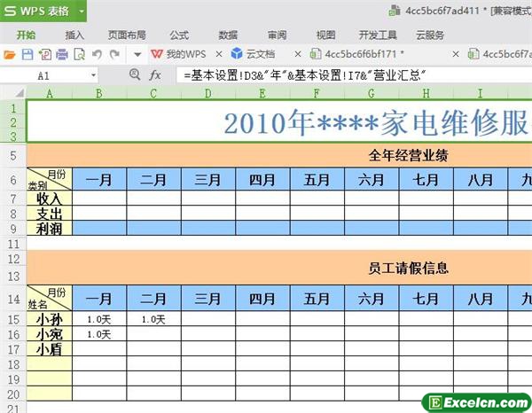
Task: Click inside the formula bar input
Action: pyautogui.click(x=354, y=75)
